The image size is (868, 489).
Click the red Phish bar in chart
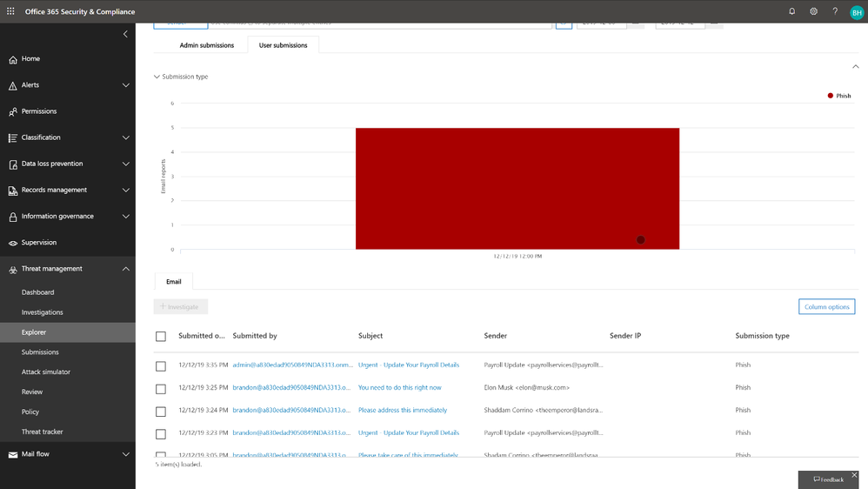tap(517, 189)
